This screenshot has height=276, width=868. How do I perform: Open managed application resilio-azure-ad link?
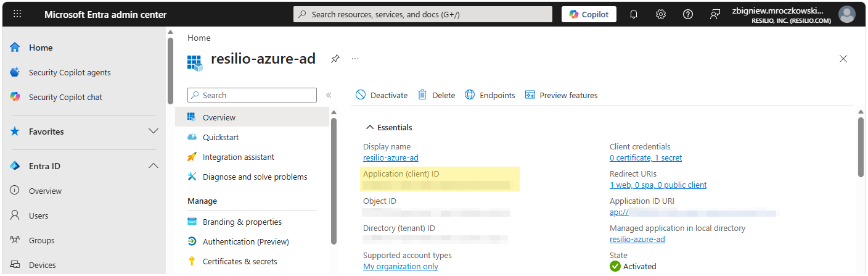coord(637,239)
